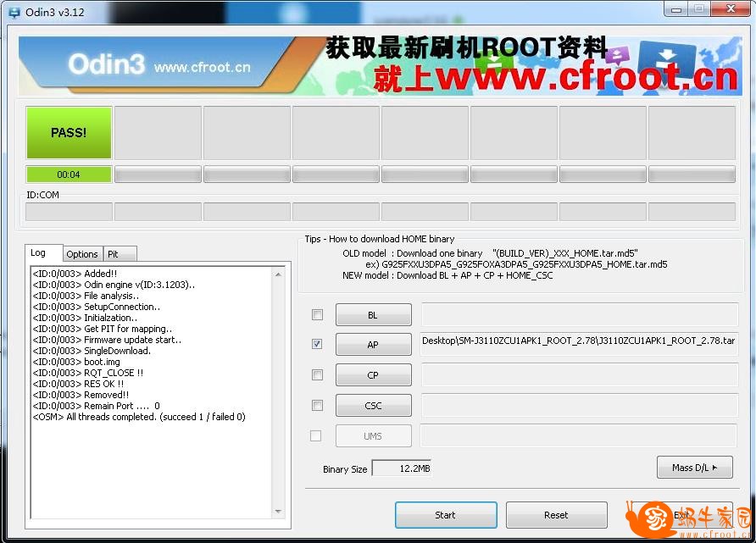Open the Mass D/L dropdown button
The image size is (756, 543).
[x=694, y=468]
